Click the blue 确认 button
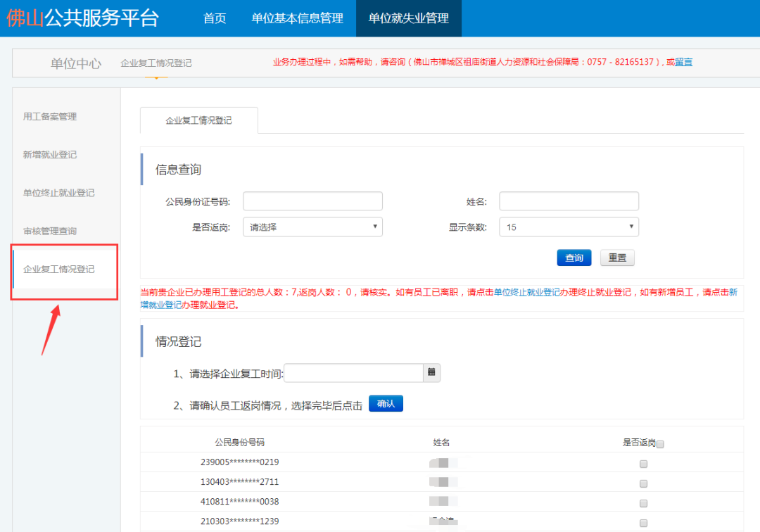Viewport: 760px width, 532px height. [386, 404]
